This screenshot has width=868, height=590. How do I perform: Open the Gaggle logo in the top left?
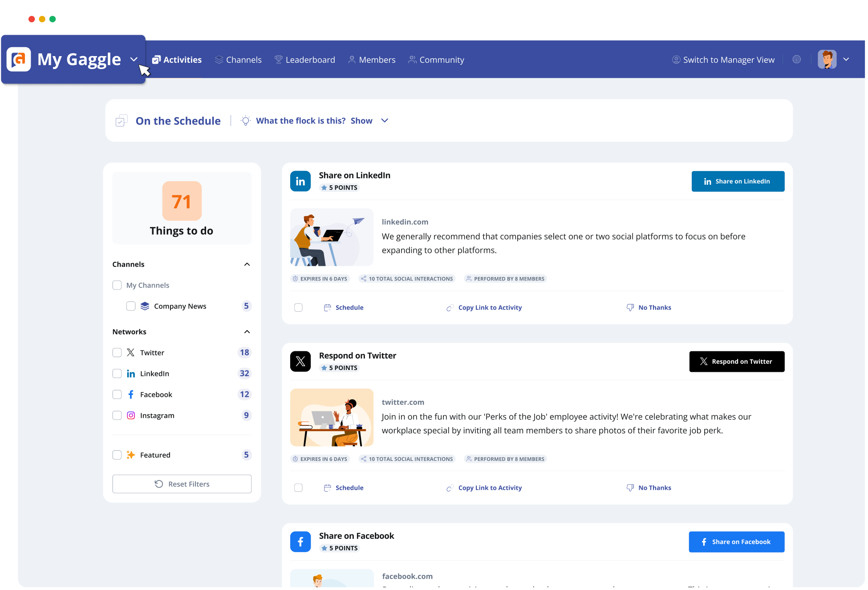pyautogui.click(x=18, y=59)
